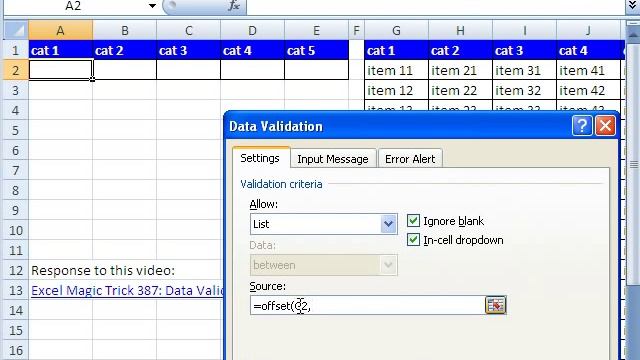
Task: Click cell with item 41
Action: click(588, 70)
